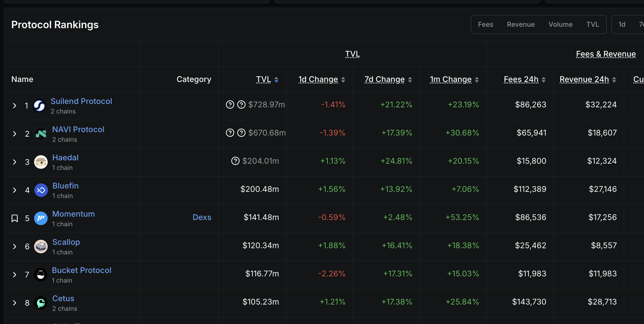Open the Dexs category link
The width and height of the screenshot is (644, 324).
coord(202,217)
